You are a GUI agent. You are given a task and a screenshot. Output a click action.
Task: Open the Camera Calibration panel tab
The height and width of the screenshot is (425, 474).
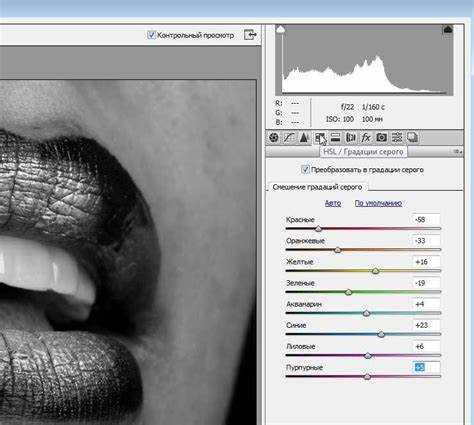pos(381,137)
